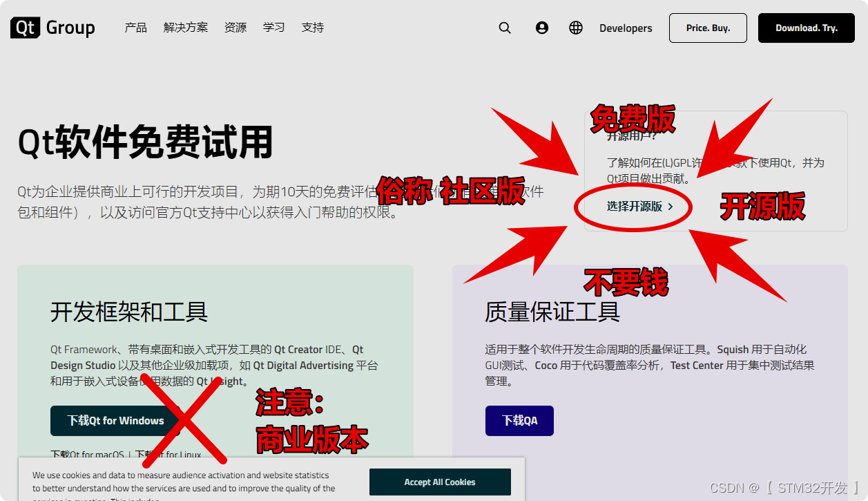Open 下载Qt for macOS link
This screenshot has height=501, width=868.
(x=87, y=455)
